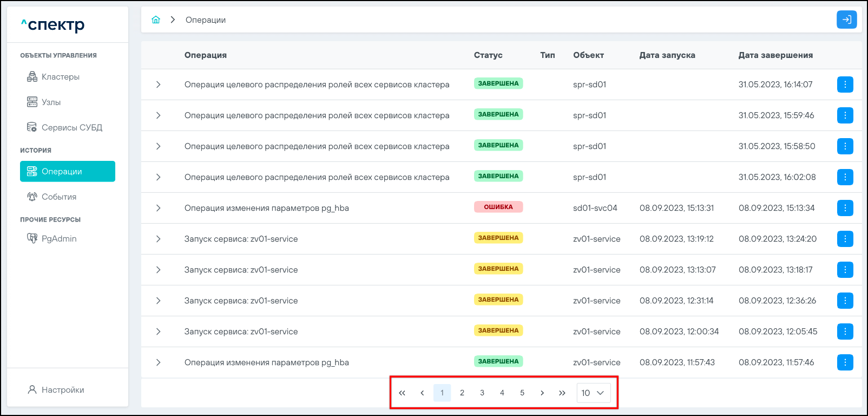Open actions menu for operation ended 11:57:46
This screenshot has width=868, height=416.
845,362
